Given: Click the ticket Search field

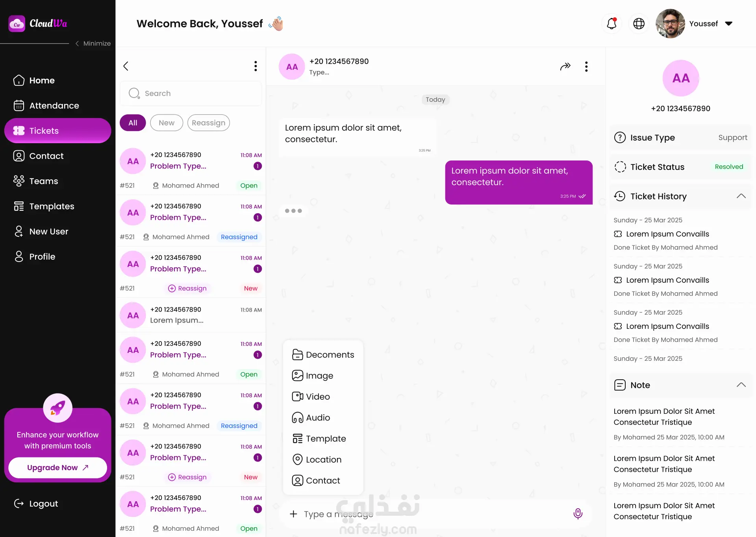Looking at the screenshot, I should pos(191,93).
